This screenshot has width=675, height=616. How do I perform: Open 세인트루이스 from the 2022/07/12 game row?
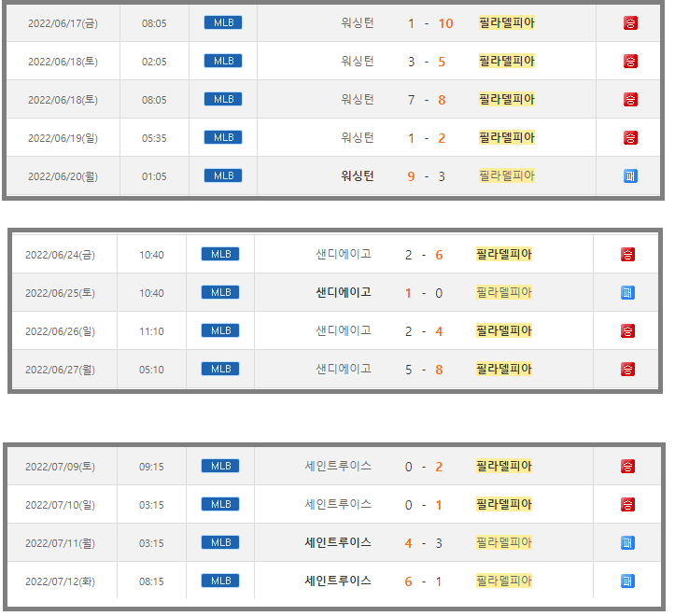click(338, 581)
